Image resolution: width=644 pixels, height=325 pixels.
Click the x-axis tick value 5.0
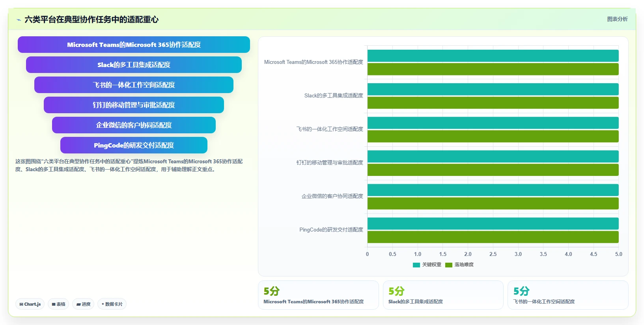pos(619,254)
